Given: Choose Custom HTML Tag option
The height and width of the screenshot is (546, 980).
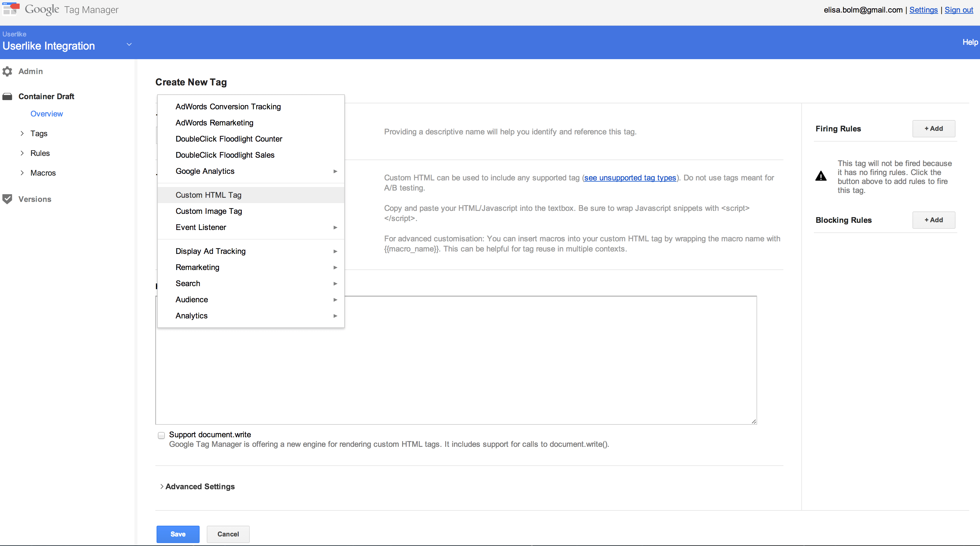Looking at the screenshot, I should pyautogui.click(x=251, y=195).
